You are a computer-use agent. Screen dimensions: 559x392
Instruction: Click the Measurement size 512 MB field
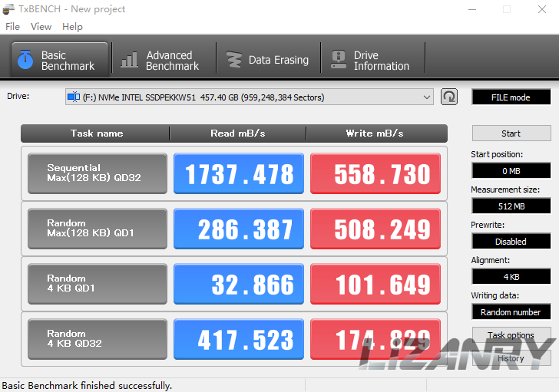[x=511, y=206]
